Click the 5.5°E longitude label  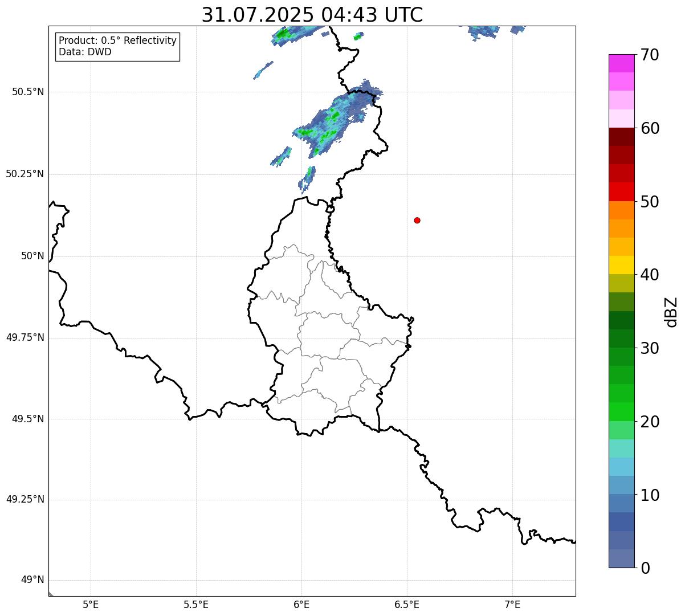click(196, 604)
